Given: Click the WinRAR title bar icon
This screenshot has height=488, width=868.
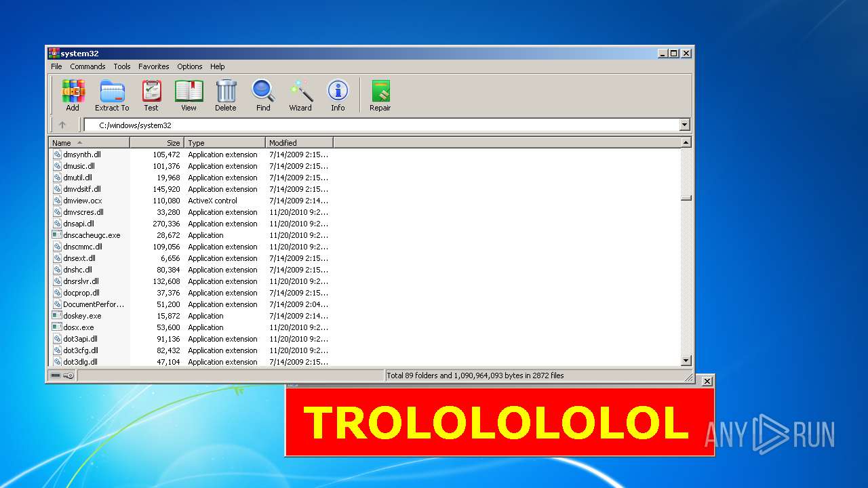Looking at the screenshot, I should point(54,54).
